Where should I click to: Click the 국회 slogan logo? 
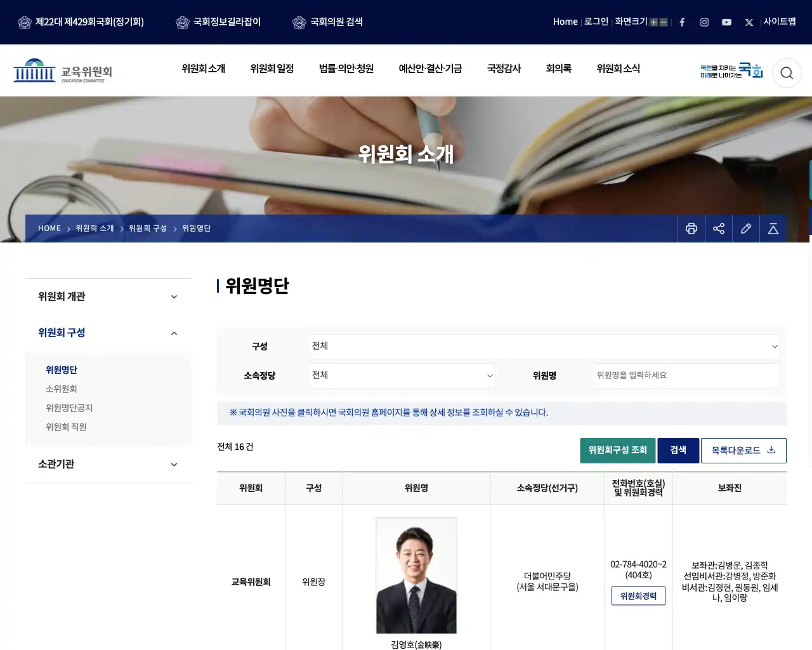click(731, 70)
